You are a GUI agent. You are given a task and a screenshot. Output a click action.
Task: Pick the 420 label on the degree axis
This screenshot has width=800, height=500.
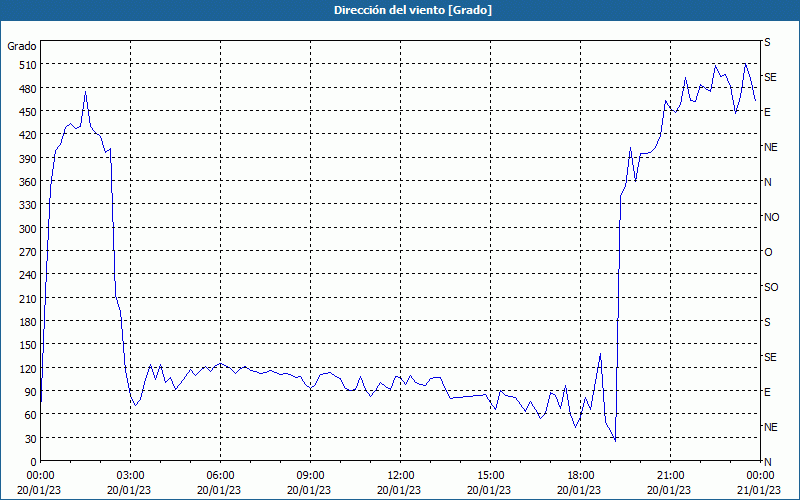click(x=29, y=135)
